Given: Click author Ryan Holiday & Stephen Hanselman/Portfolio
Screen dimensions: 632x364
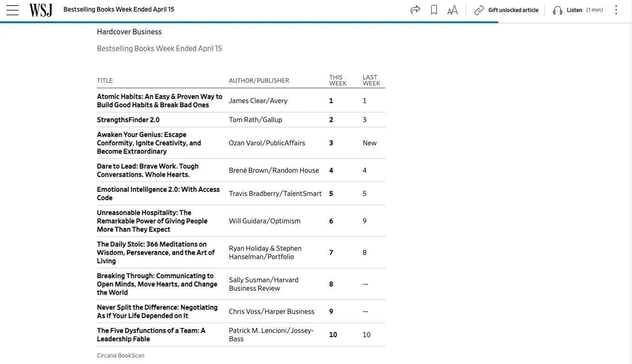Looking at the screenshot, I should [x=265, y=253].
